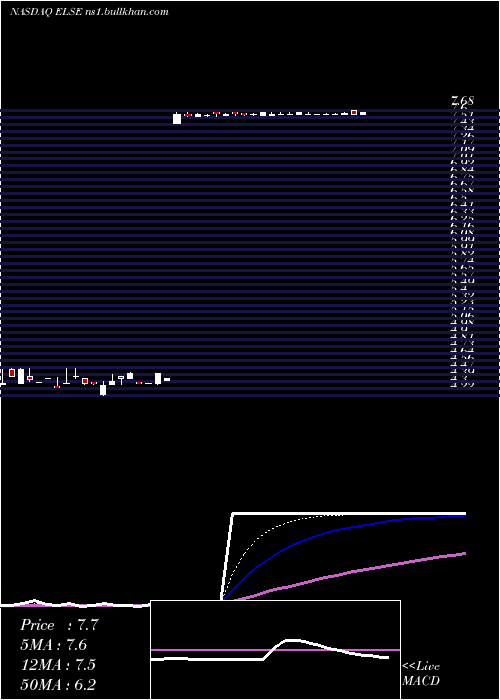Click the "NASDAQ ELSE ns1.bullkhan.com" chart title
500x700 pixels.
point(89,12)
